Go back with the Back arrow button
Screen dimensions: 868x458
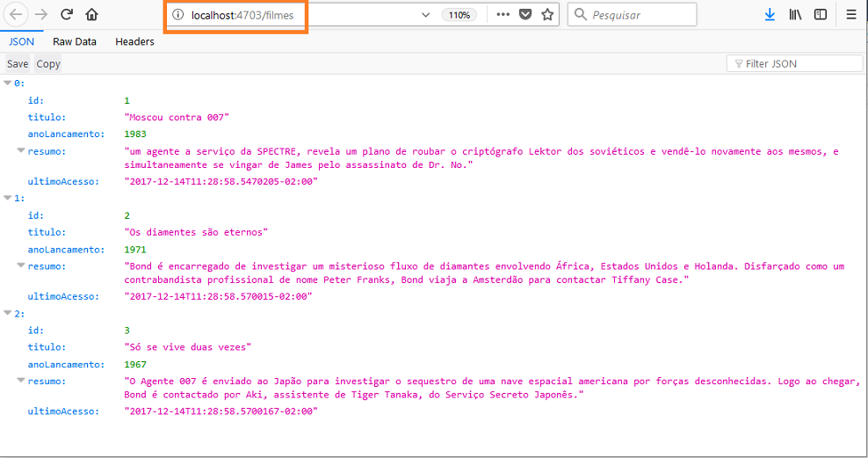[x=16, y=14]
